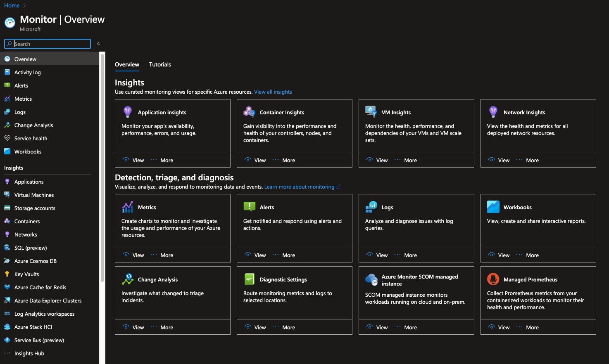
Task: Click View on Managed Prometheus card
Action: [499, 327]
